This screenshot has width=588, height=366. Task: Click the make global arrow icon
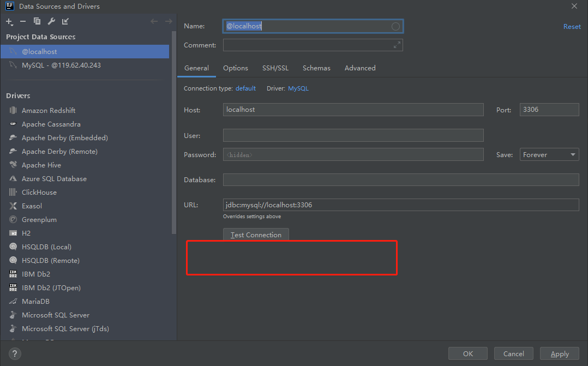pos(65,21)
